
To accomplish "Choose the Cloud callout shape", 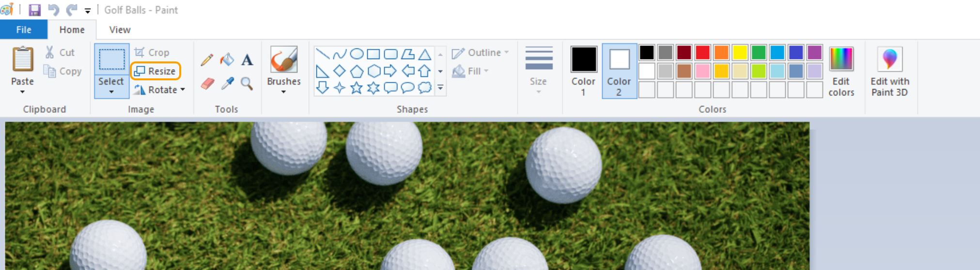I will (x=425, y=88).
